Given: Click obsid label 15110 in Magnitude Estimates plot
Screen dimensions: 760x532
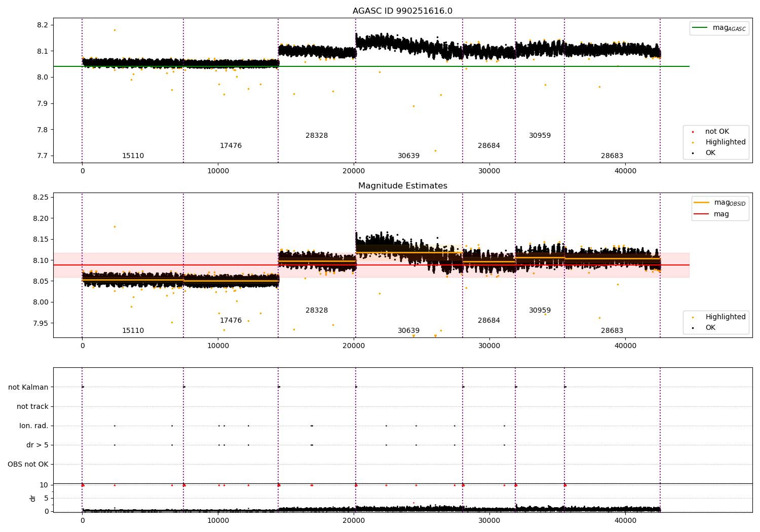Looking at the screenshot, I should 133,331.
